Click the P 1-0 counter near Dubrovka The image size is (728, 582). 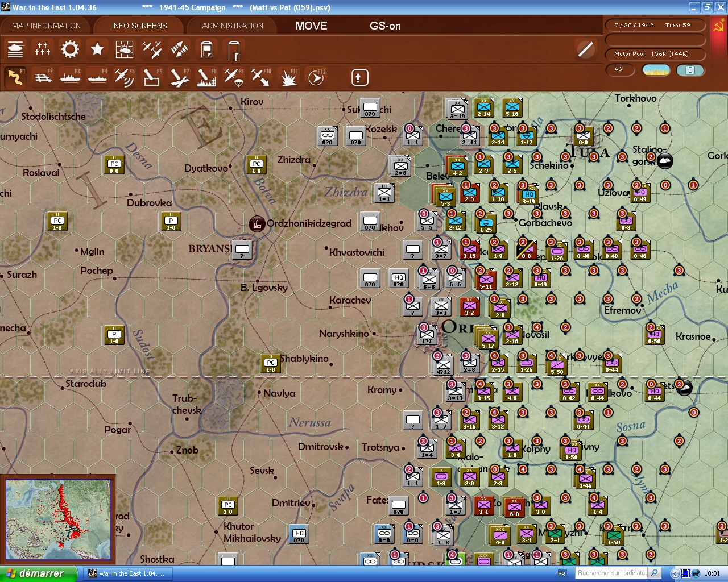171,222
